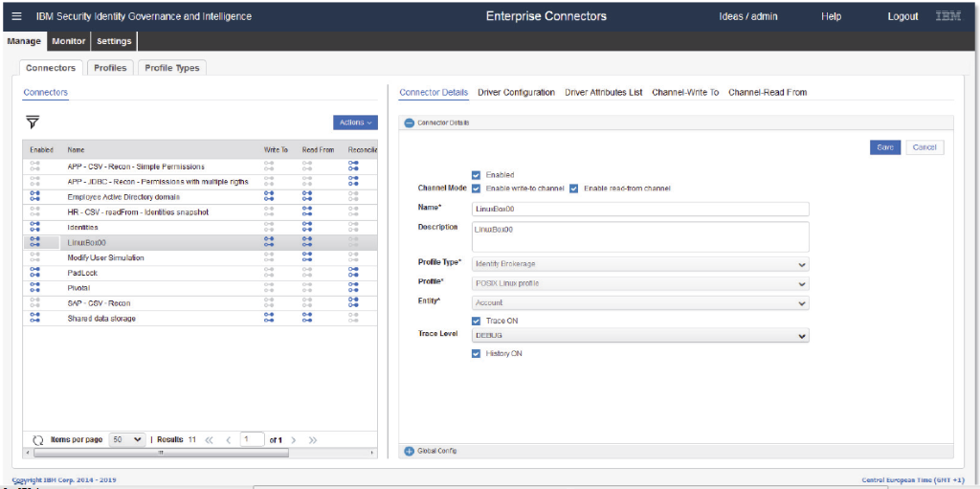This screenshot has height=489, width=980.
Task: Click the Logout link
Action: 902,16
